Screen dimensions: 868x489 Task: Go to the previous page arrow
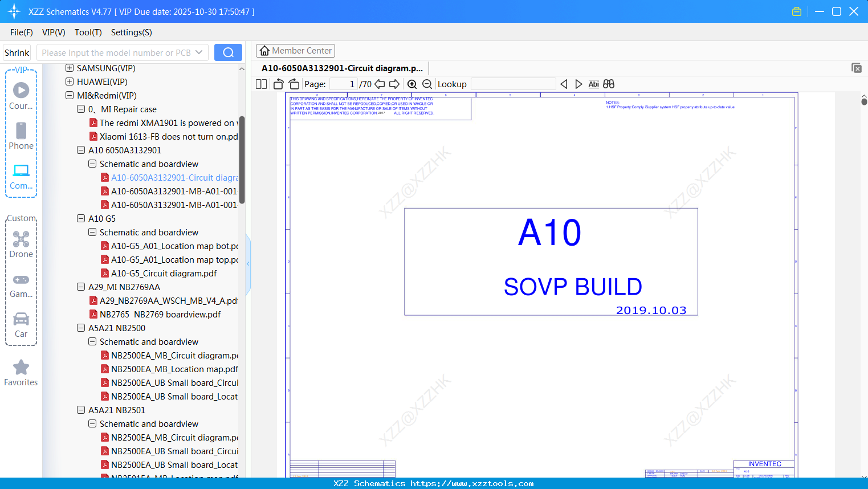380,84
